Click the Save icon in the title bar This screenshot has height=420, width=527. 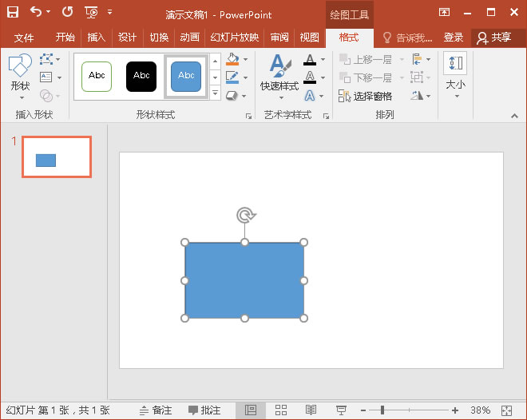[x=13, y=12]
